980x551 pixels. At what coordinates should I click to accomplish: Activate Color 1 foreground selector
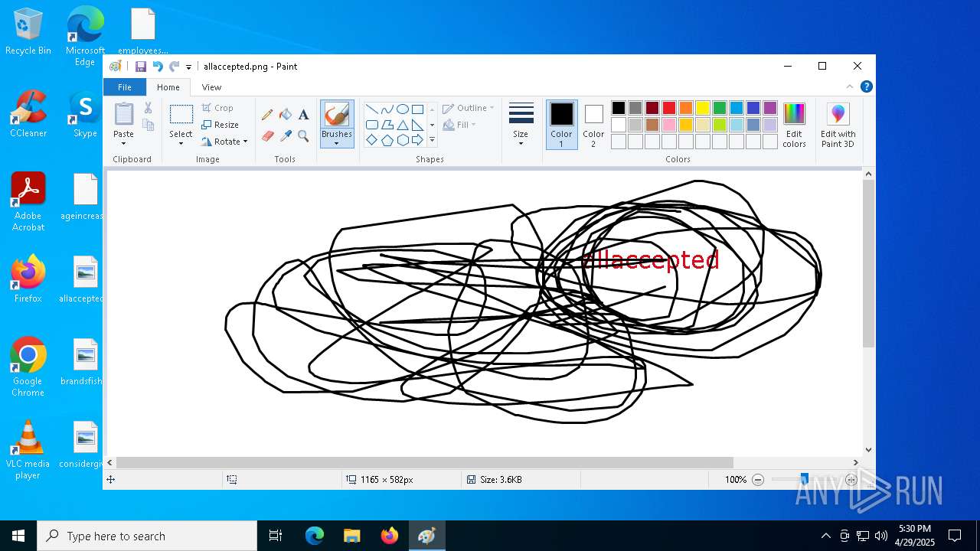(561, 124)
